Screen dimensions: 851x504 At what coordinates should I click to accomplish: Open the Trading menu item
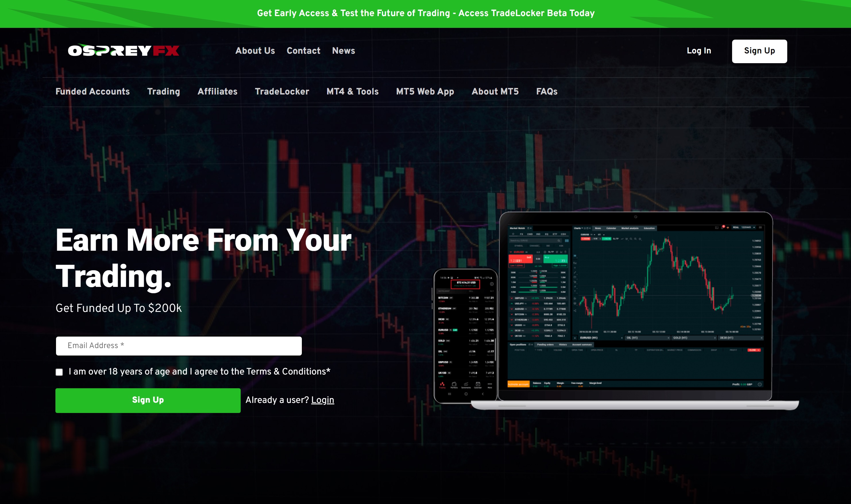click(x=164, y=92)
